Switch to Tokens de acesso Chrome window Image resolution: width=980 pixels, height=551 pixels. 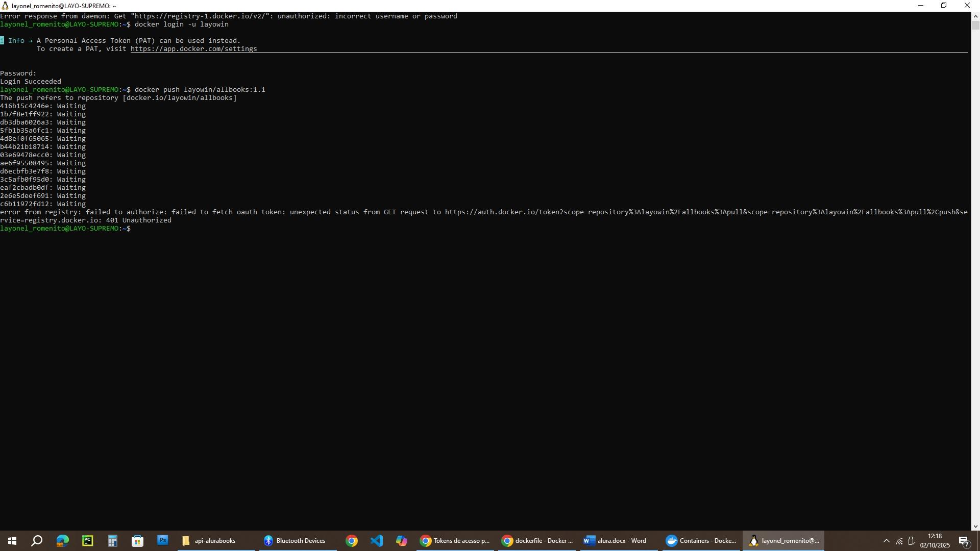pos(455,541)
